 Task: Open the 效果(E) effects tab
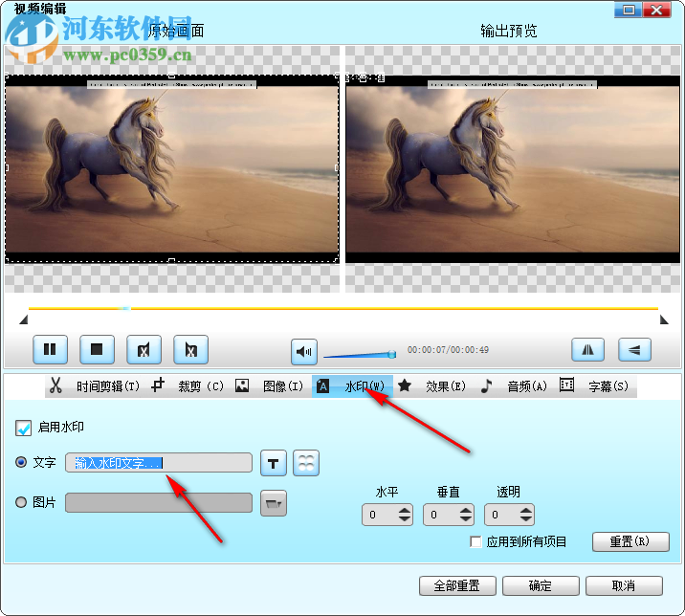446,386
